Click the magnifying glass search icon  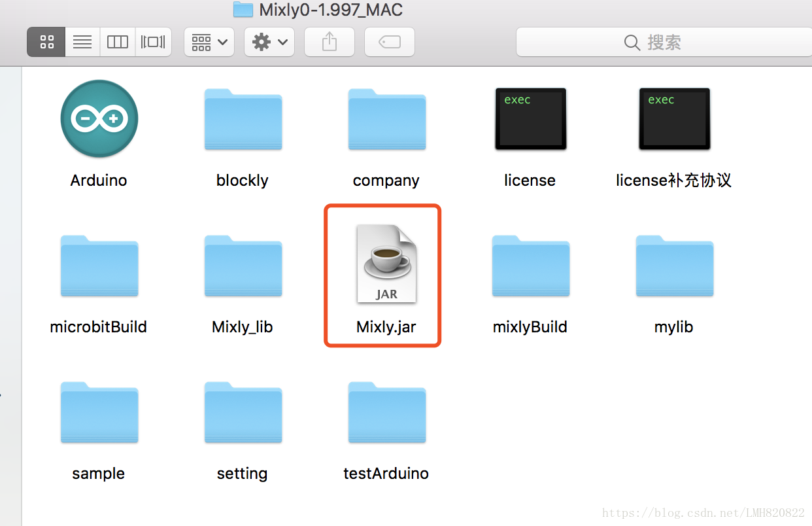[632, 43]
